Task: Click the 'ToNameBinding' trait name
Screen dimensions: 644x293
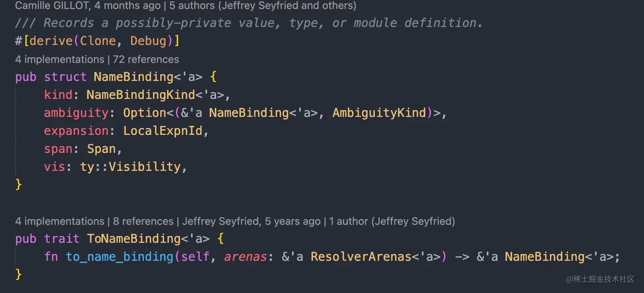Action: pos(134,238)
